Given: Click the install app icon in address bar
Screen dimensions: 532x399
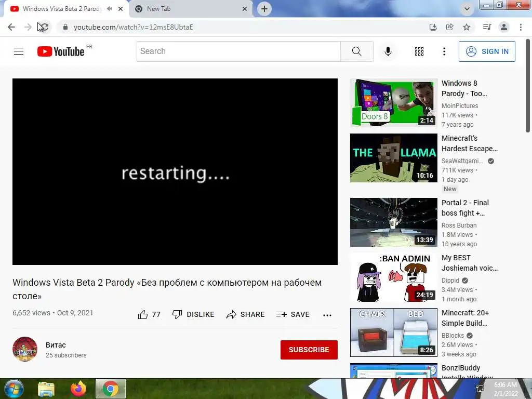Looking at the screenshot, I should coord(433,27).
